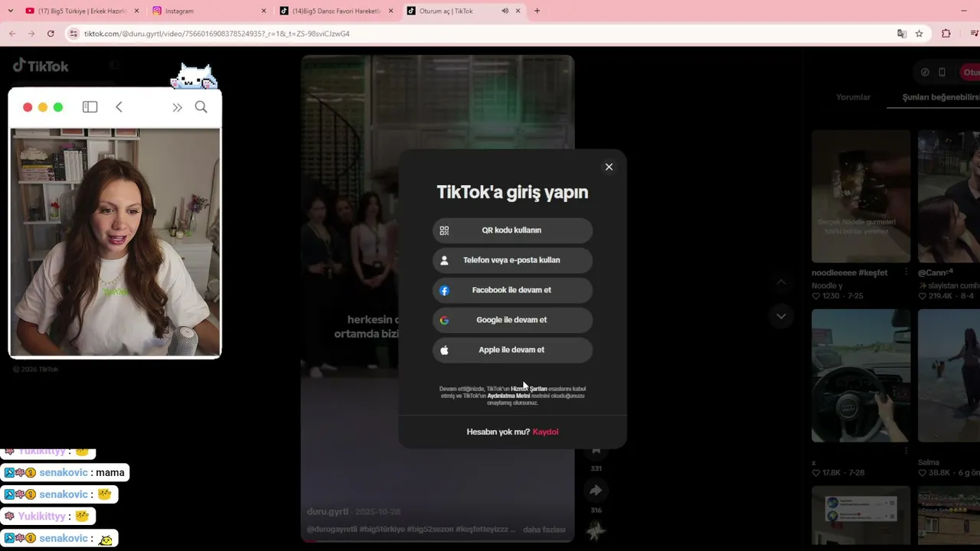Open the @Cann video thumbnail

(949, 196)
